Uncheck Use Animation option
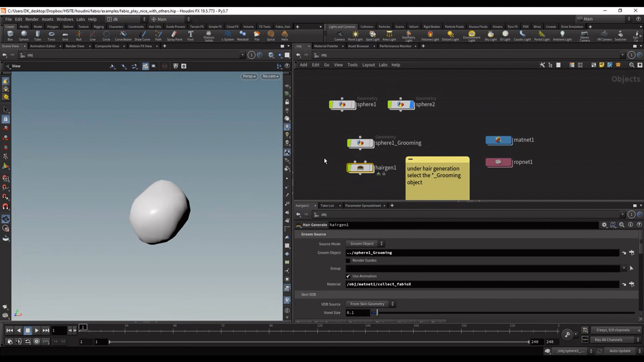 348,276
